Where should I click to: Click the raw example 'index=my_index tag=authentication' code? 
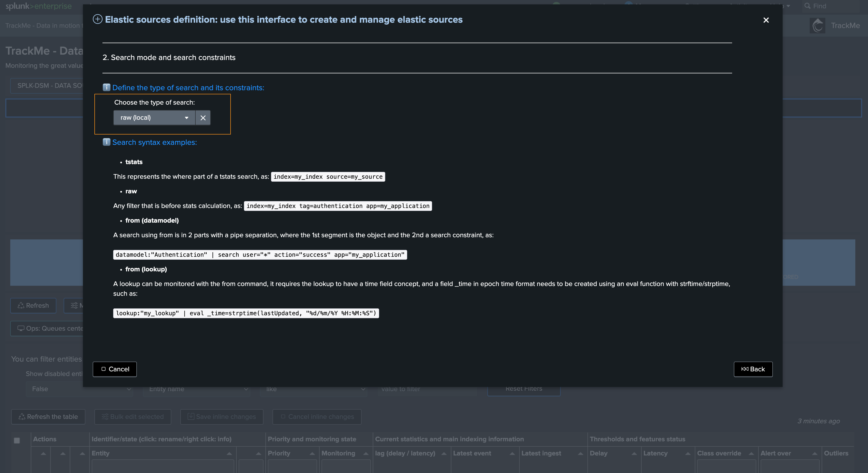[x=338, y=206]
